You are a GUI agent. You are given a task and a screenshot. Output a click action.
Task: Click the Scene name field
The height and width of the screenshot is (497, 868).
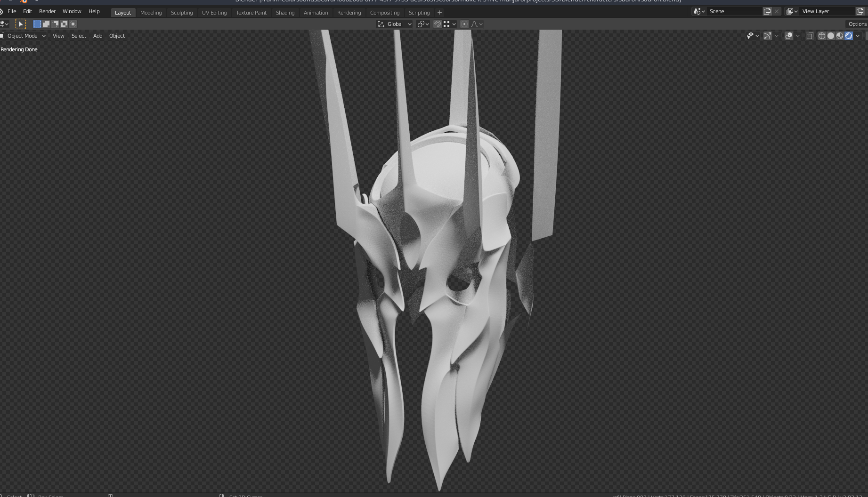735,11
